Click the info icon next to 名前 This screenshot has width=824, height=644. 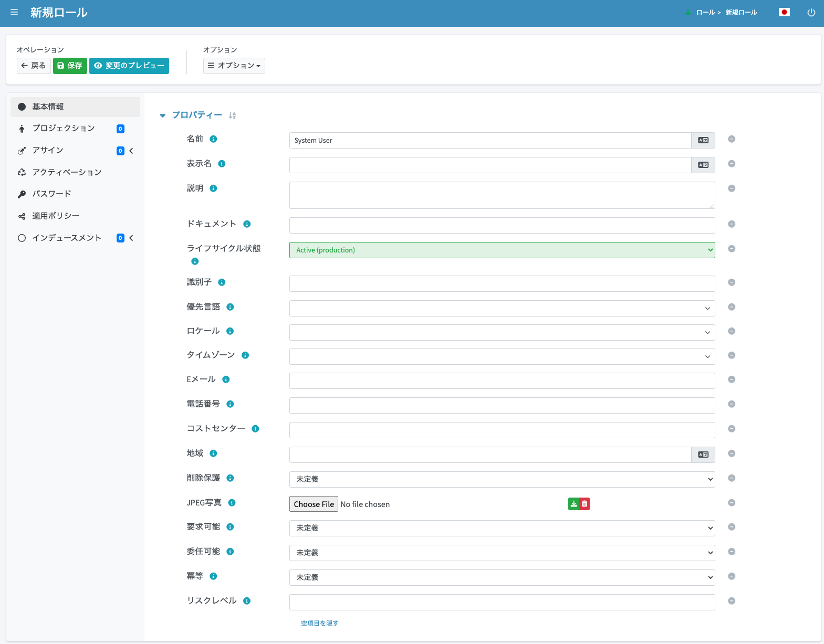[x=213, y=139]
